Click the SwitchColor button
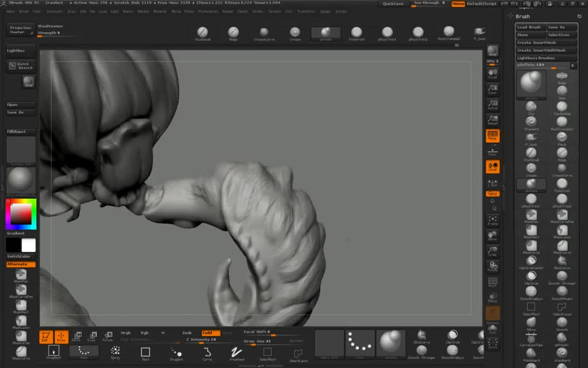Viewport: 588px width, 368px height. [x=21, y=256]
